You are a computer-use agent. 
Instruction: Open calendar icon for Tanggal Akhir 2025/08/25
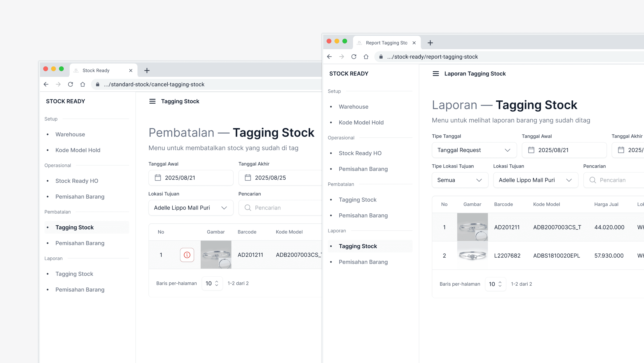(x=247, y=178)
